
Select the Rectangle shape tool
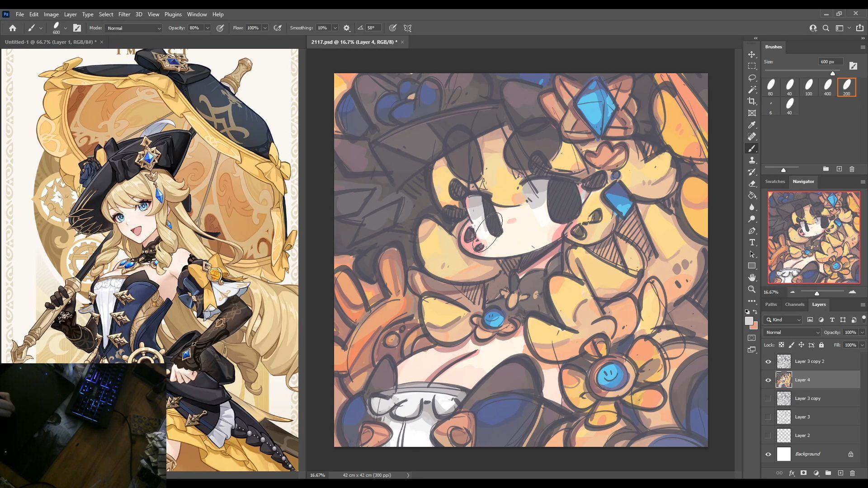coord(752,266)
